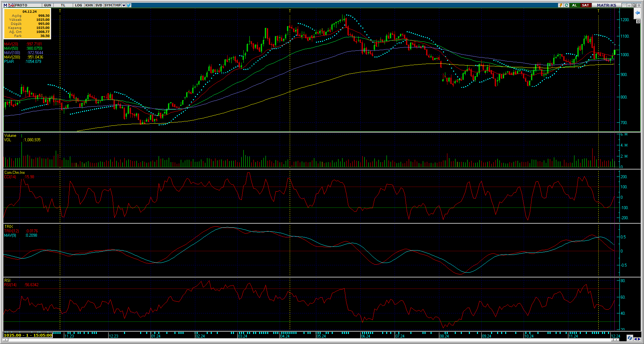Click the lightning bolt icon in title bar

coord(561,5)
